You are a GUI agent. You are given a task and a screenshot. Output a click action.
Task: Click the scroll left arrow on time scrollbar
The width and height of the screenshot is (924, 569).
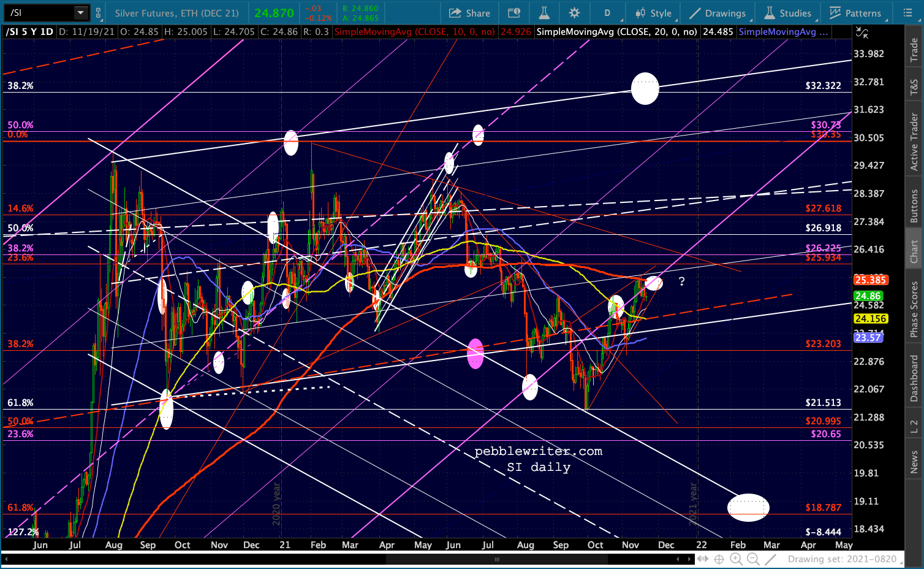pyautogui.click(x=678, y=559)
